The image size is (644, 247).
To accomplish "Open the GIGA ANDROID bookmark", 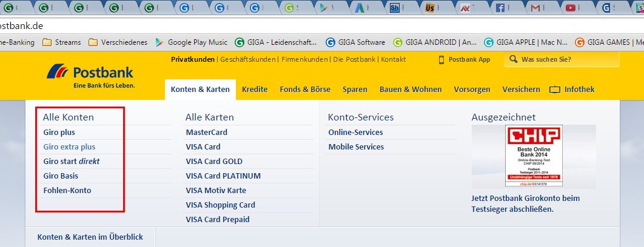I will click(x=435, y=42).
